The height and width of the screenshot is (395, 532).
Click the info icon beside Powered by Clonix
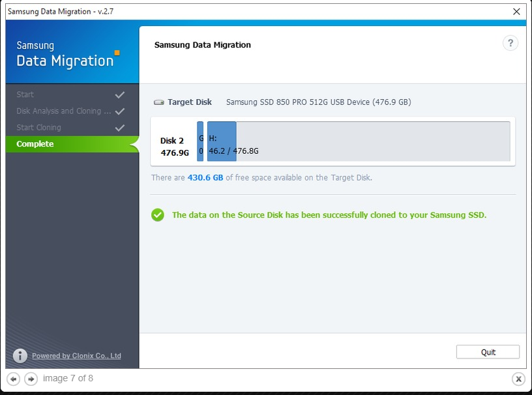click(20, 356)
